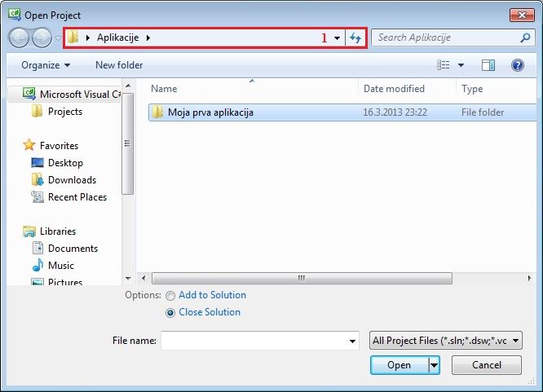Select the Moja prva aplikacija folder

click(x=210, y=112)
